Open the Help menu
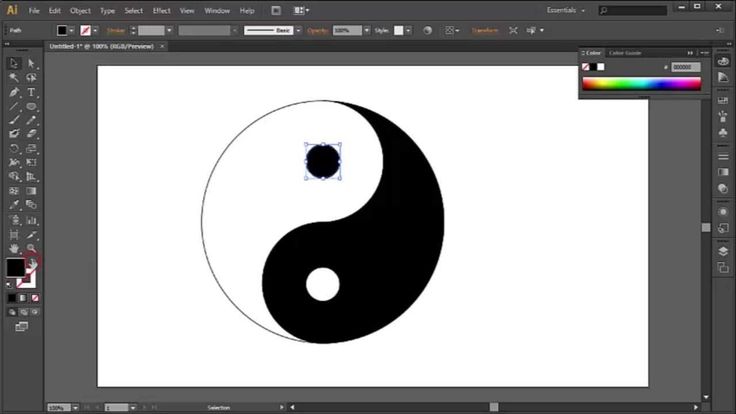736x414 pixels. (247, 10)
